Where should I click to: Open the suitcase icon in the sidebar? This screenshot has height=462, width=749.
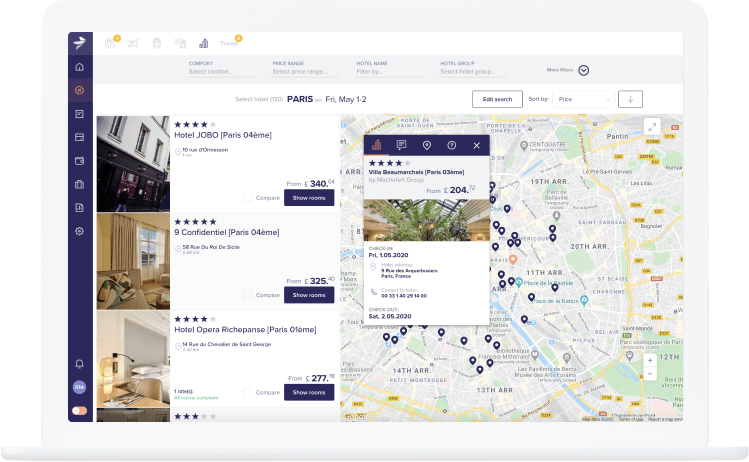80,184
